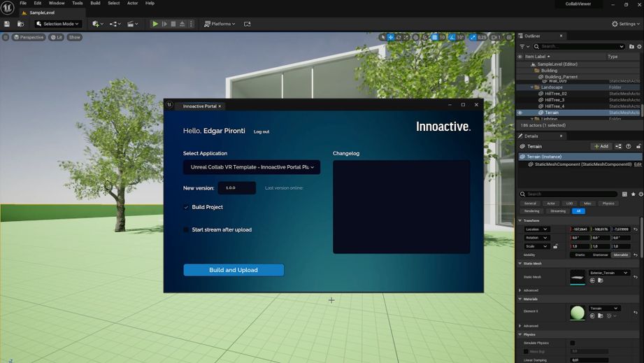Toggle surface snapping icon in viewport
Image resolution: width=644 pixels, height=363 pixels.
(424, 37)
